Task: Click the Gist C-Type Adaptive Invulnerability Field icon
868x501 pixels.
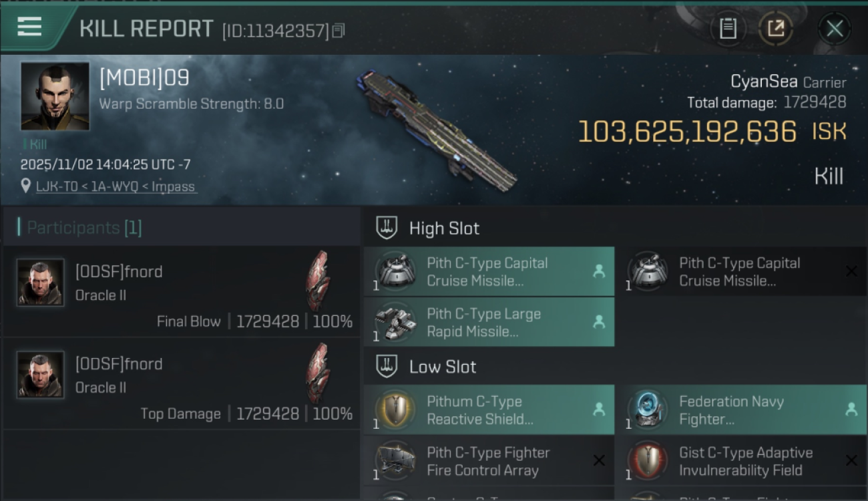Action: (x=648, y=461)
